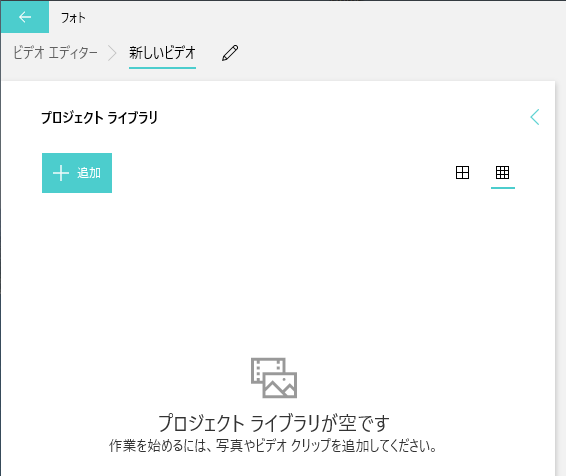Screen dimensions: 566x476
Task: Select the 新しいビデオ title tab
Action: coord(162,53)
